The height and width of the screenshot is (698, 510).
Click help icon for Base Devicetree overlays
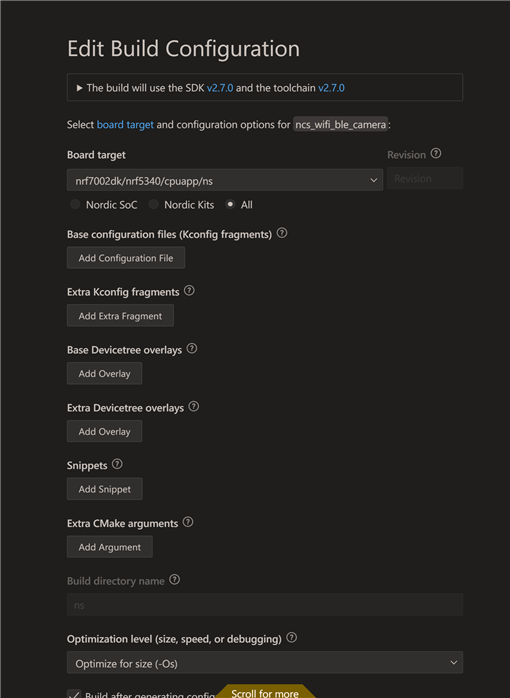point(192,349)
